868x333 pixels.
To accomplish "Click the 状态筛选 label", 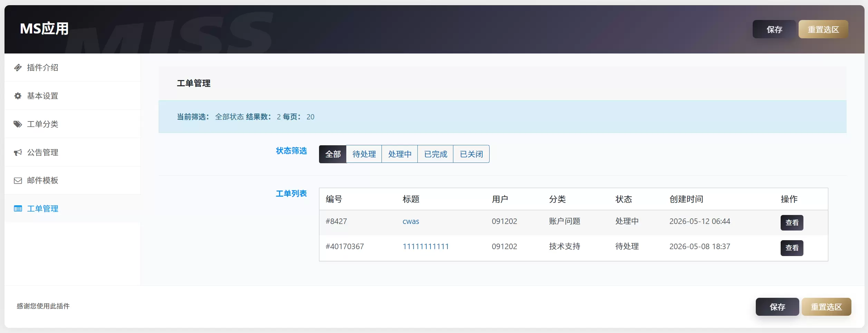I will click(x=291, y=151).
